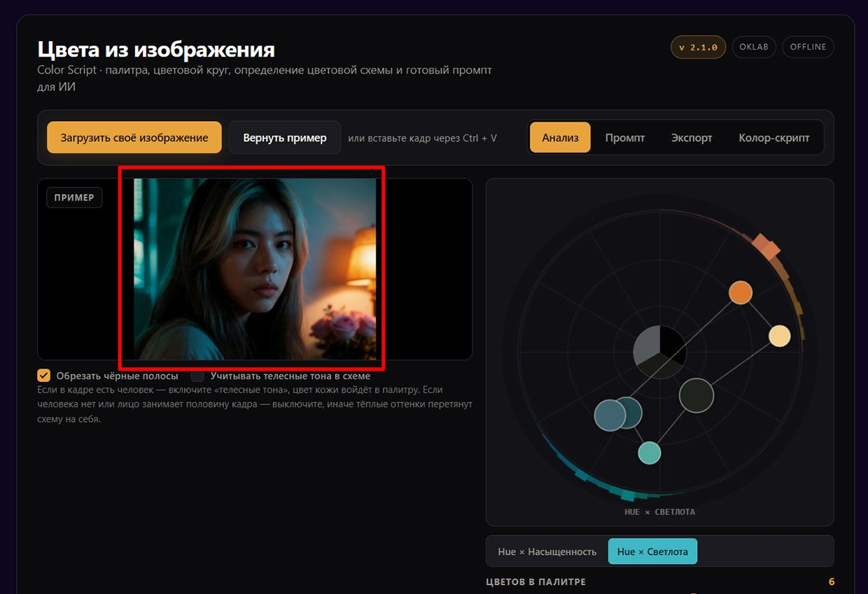The width and height of the screenshot is (868, 594).
Task: Click the Загрузить своё изображение button
Action: pyautogui.click(x=134, y=137)
